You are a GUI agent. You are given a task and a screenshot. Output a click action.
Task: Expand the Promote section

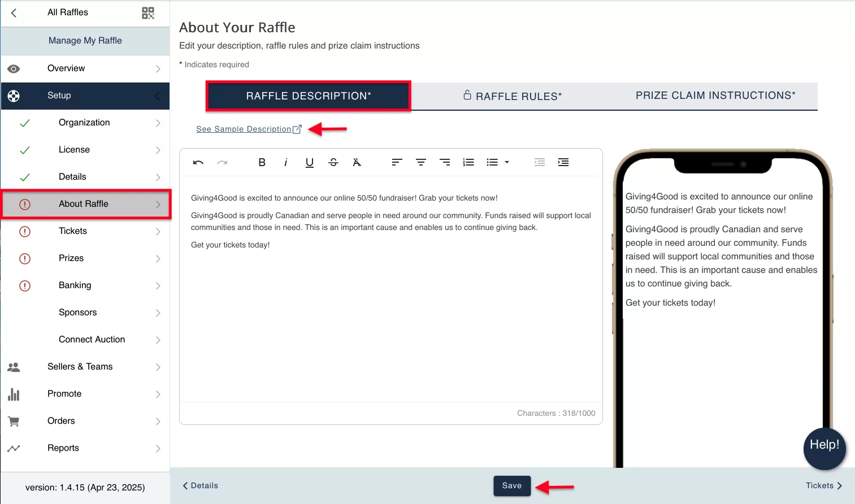(85, 394)
